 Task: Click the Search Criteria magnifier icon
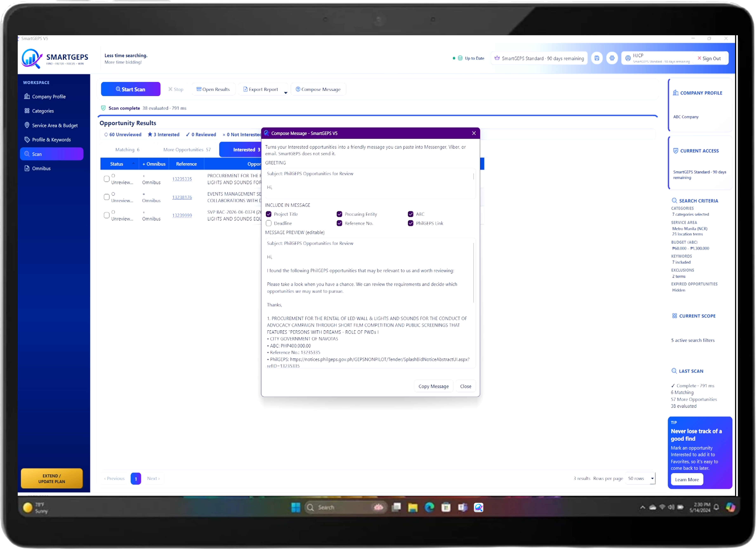pos(674,201)
